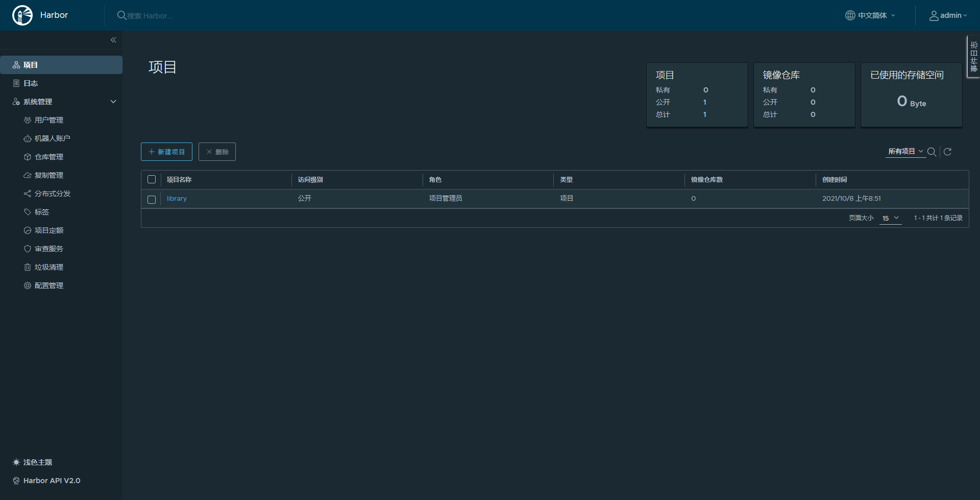Open the library project link
Screen dimensions: 980x500
[177, 199]
